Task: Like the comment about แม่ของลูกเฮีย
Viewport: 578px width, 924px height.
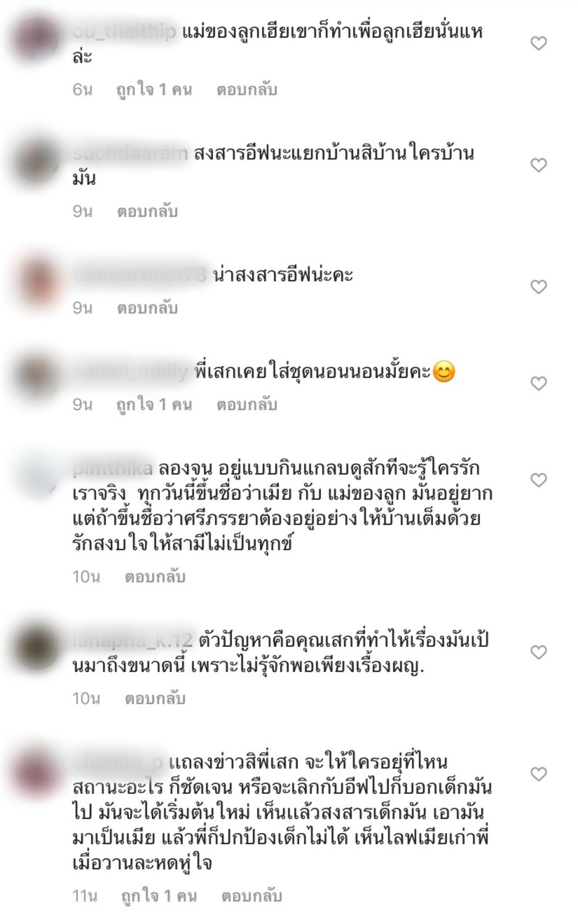Action: pyautogui.click(x=538, y=43)
